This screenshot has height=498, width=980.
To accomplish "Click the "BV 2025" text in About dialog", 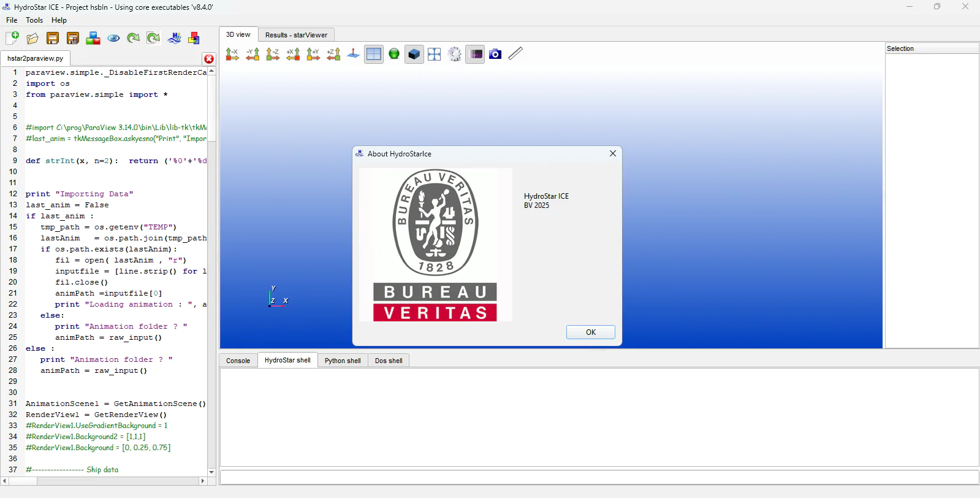I will coord(536,205).
